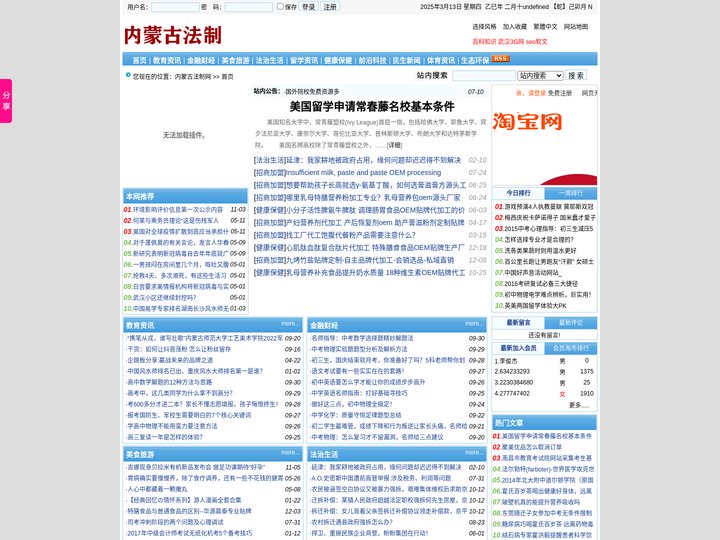The image size is (720, 540).
Task: Open article 农村拆迁遇县政府强拆怎么办?
Action: [x=352, y=523]
